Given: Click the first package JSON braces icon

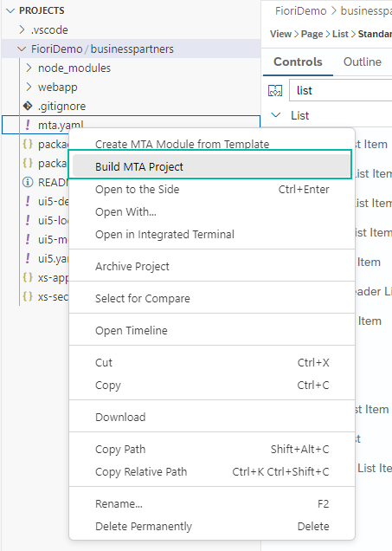Looking at the screenshot, I should [28, 144].
